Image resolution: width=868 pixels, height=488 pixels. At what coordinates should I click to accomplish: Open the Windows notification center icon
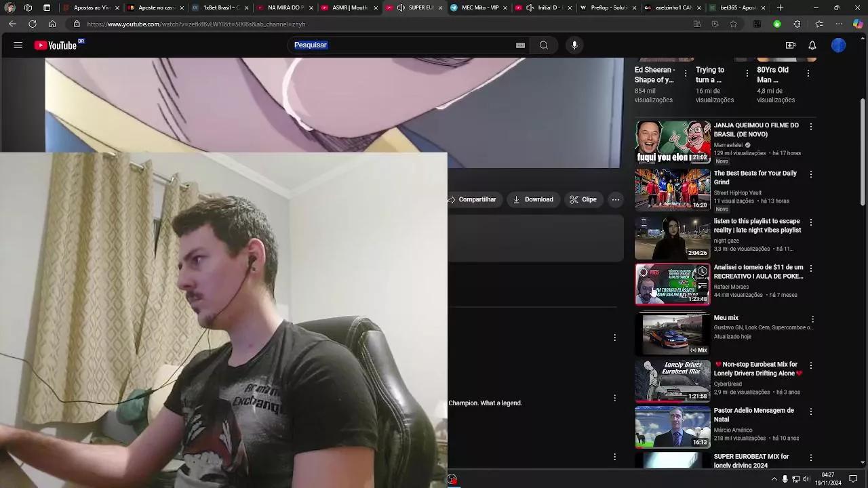[854, 479]
